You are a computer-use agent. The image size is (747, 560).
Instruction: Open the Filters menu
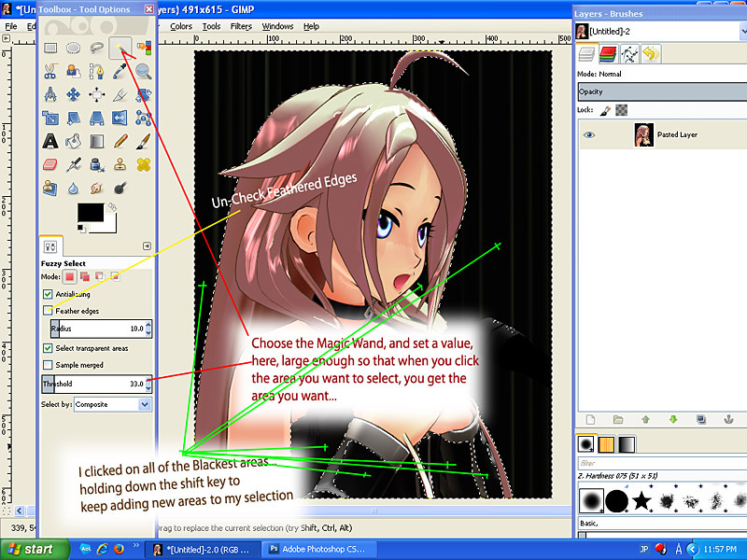(241, 26)
